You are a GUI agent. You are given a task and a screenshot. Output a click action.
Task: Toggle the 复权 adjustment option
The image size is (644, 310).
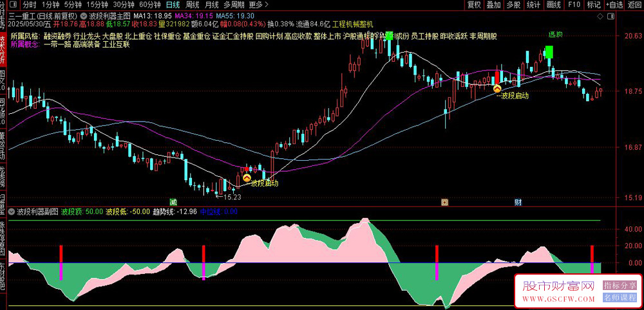click(475, 5)
